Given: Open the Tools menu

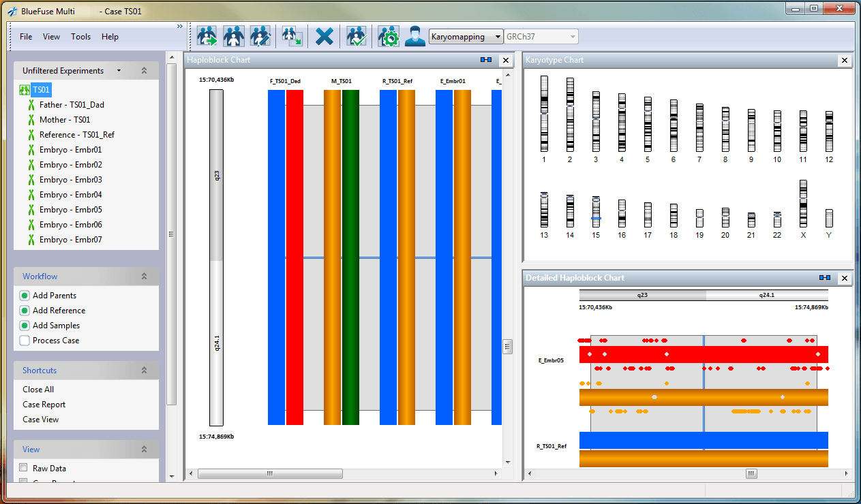Looking at the screenshot, I should 80,37.
